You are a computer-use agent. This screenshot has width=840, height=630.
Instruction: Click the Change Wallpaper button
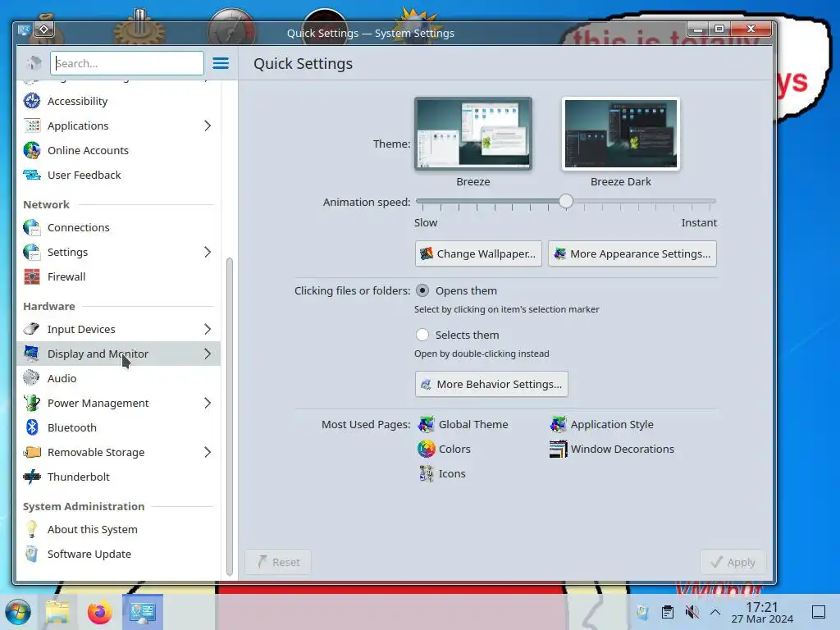pyautogui.click(x=478, y=253)
